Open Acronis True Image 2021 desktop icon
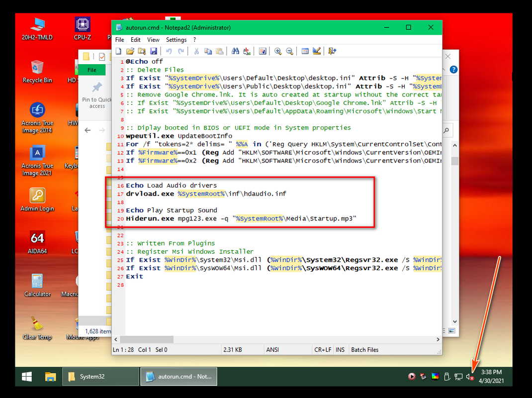The height and width of the screenshot is (398, 532). point(37,161)
